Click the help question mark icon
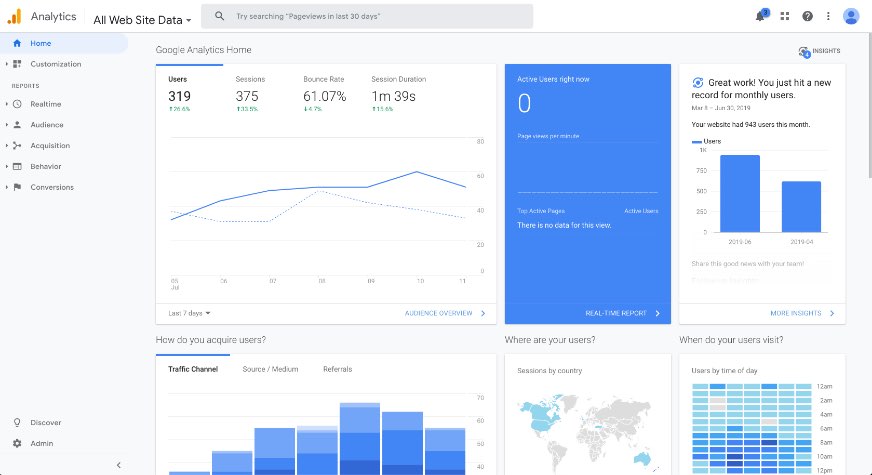Screen dimensions: 872x475 (807, 16)
